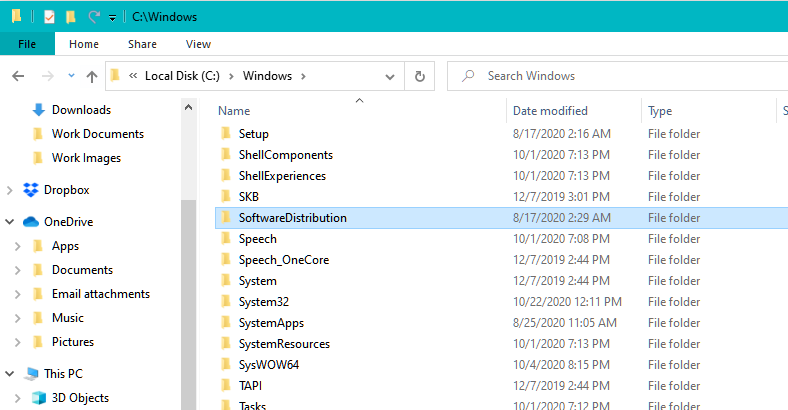
Task: Click the This PC computer icon
Action: tap(32, 374)
